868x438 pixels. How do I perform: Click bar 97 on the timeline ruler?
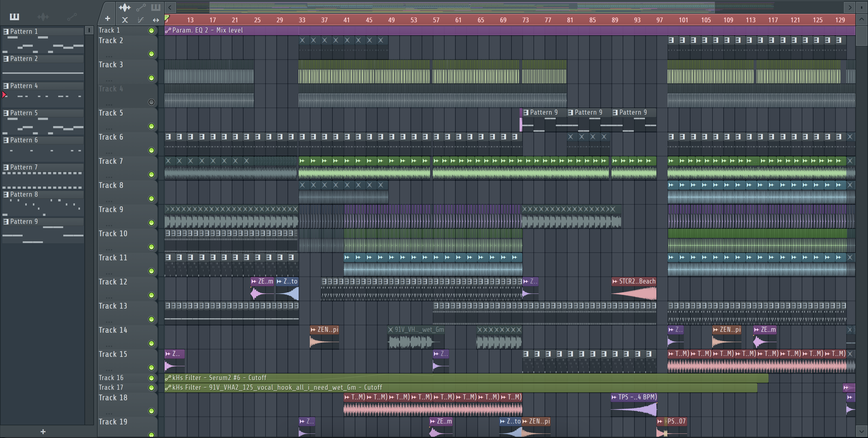[x=659, y=20]
